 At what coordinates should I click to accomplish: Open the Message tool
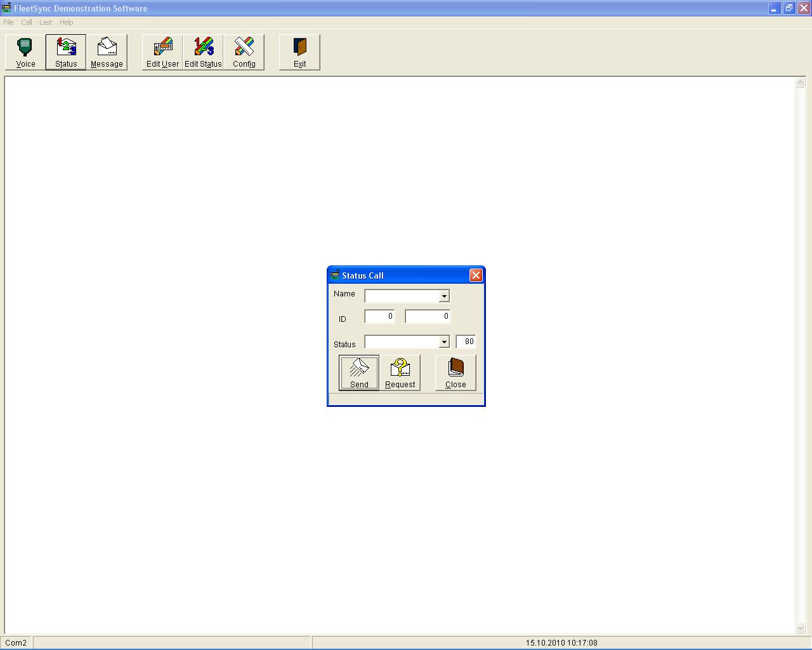point(107,52)
